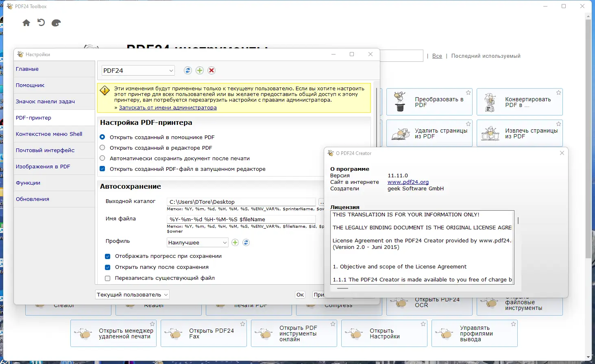The image size is (595, 364).
Task: Star the 'Конвертировать PDF в' tile as favorite
Action: (558, 93)
